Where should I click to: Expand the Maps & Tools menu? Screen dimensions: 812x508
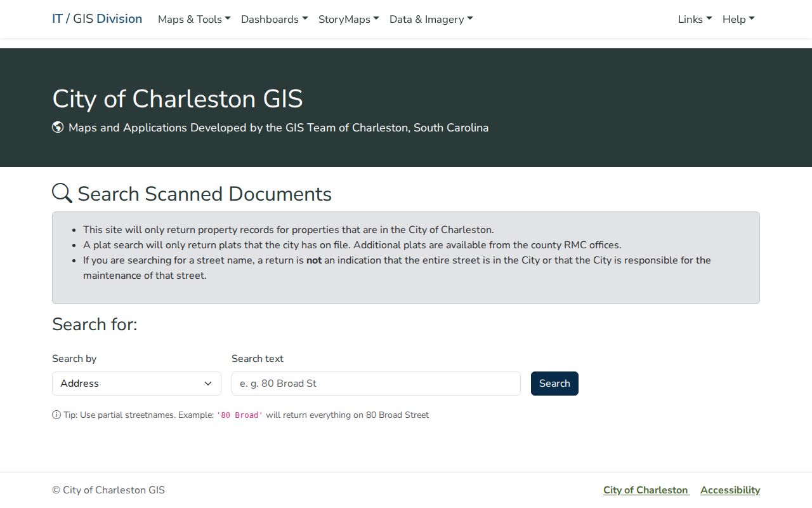[x=194, y=19]
